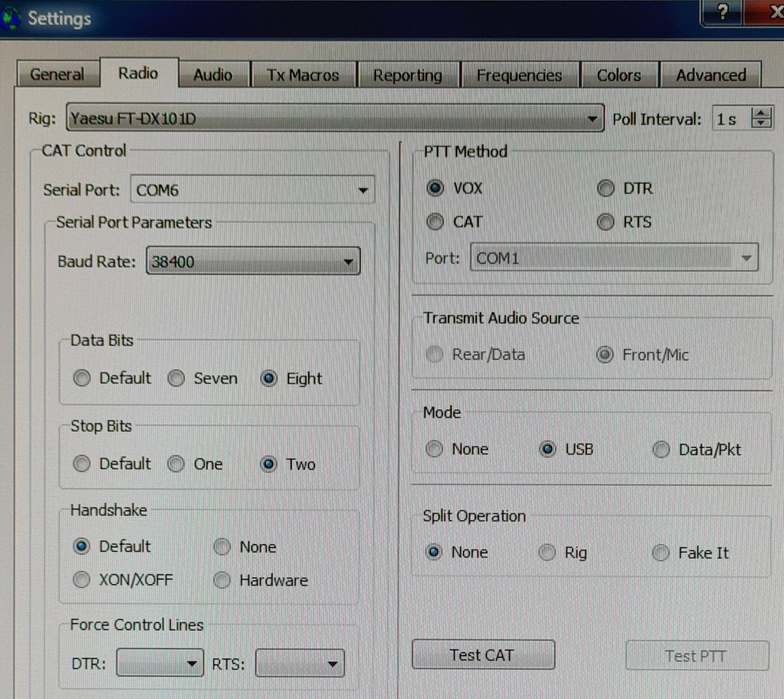
Task: Switch to the Colors tab
Action: point(619,75)
